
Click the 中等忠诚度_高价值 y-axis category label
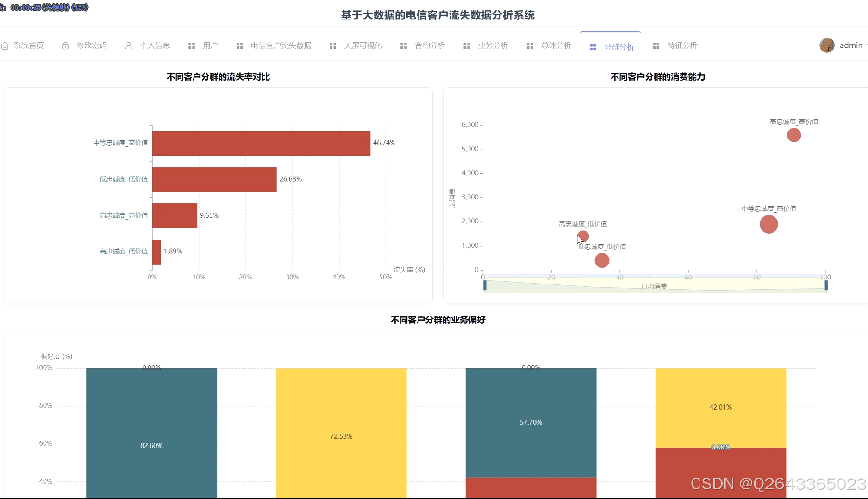[120, 143]
